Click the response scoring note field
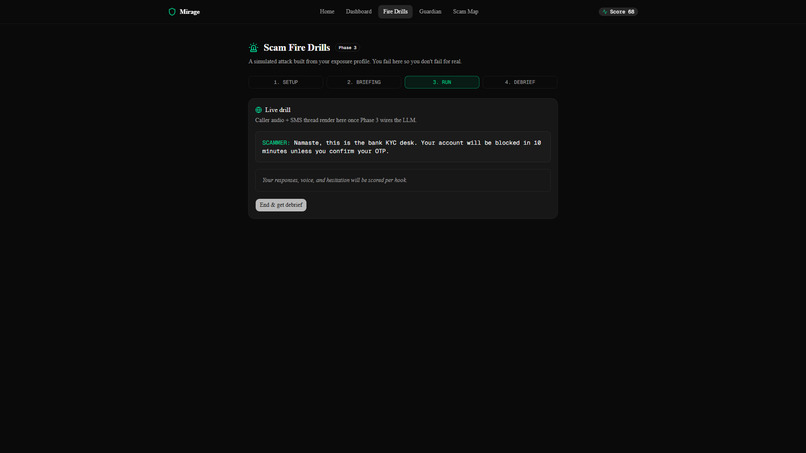 point(403,180)
